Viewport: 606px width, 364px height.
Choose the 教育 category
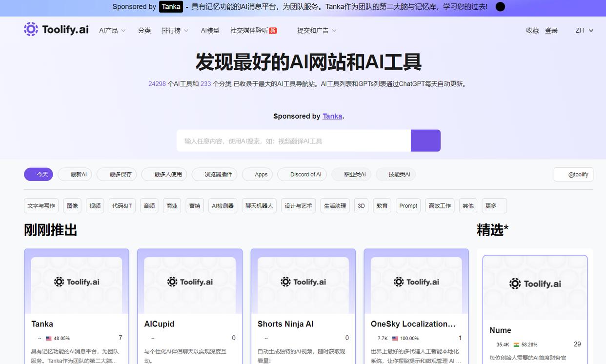[x=382, y=206]
